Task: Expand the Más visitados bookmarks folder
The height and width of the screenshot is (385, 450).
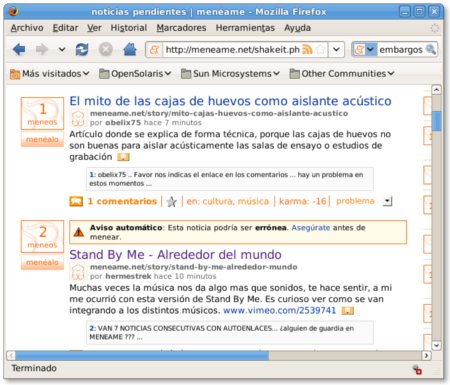Action: coord(50,74)
